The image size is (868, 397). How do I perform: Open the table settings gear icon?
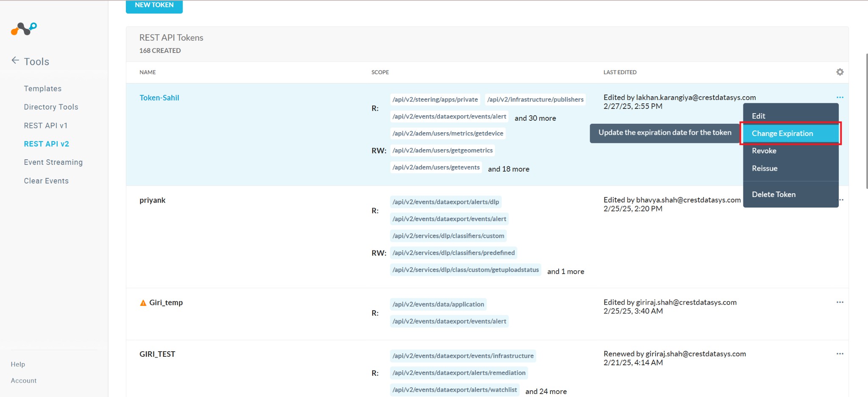click(x=840, y=72)
